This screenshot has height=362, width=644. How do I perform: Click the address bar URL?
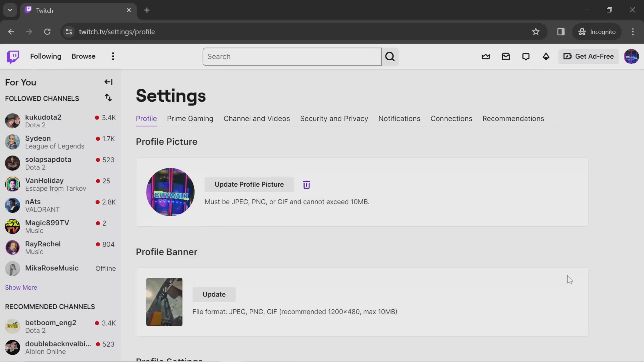[117, 32]
